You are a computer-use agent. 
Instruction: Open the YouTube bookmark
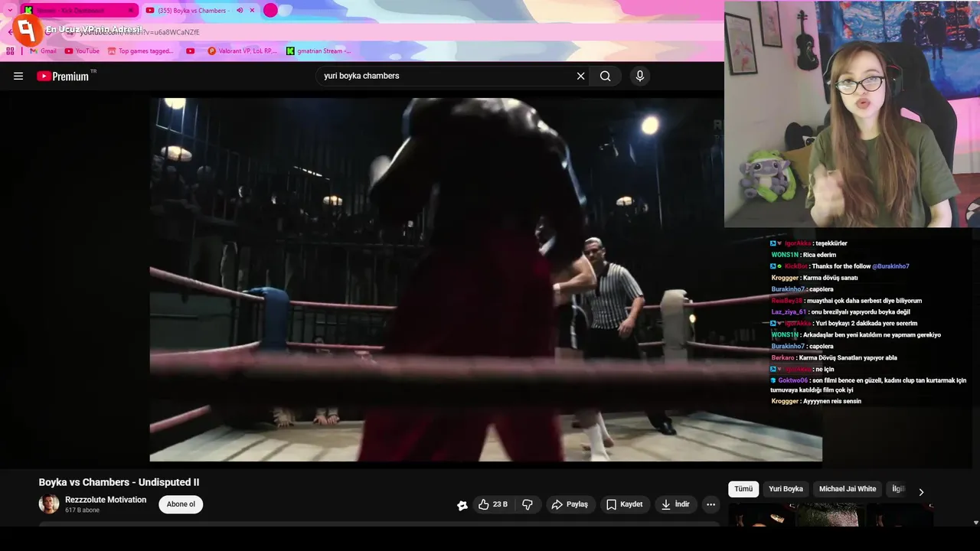click(82, 51)
